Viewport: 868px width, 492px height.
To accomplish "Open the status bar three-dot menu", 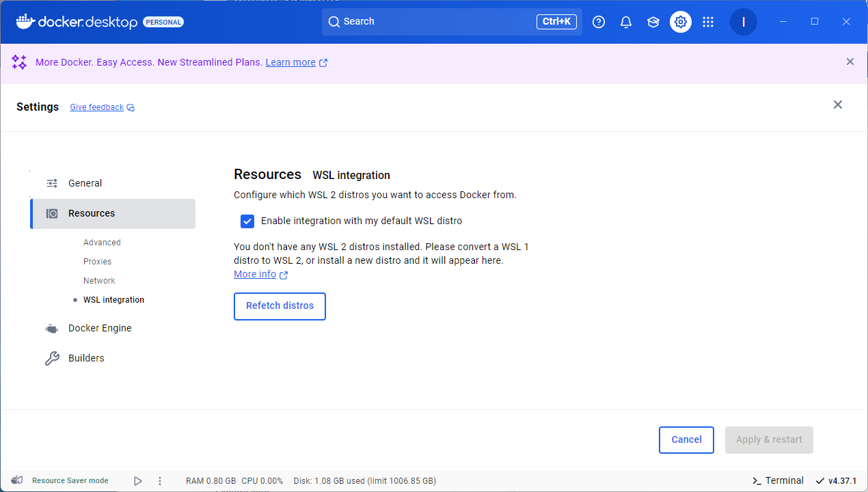I will (x=160, y=481).
